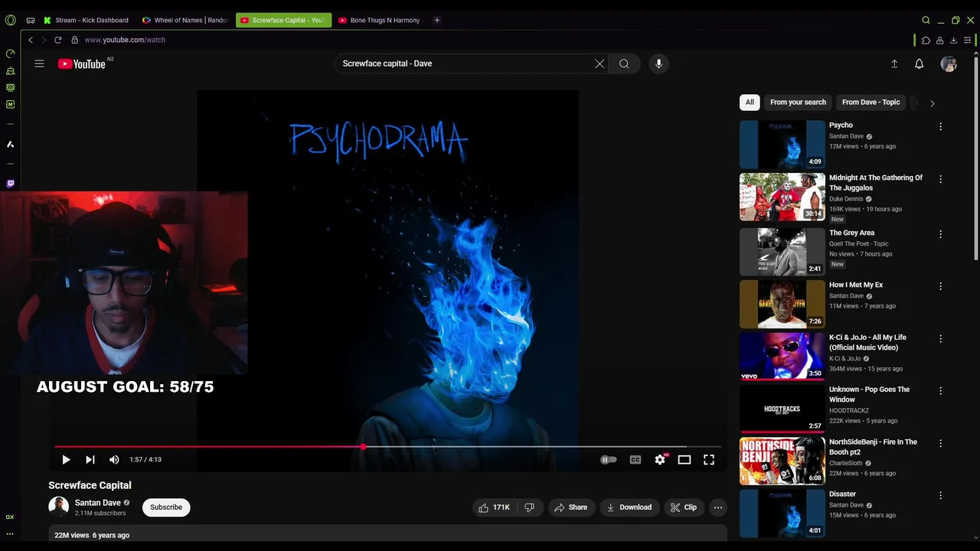Create a Clip of the video
This screenshot has width=980, height=551.
pyautogui.click(x=683, y=507)
